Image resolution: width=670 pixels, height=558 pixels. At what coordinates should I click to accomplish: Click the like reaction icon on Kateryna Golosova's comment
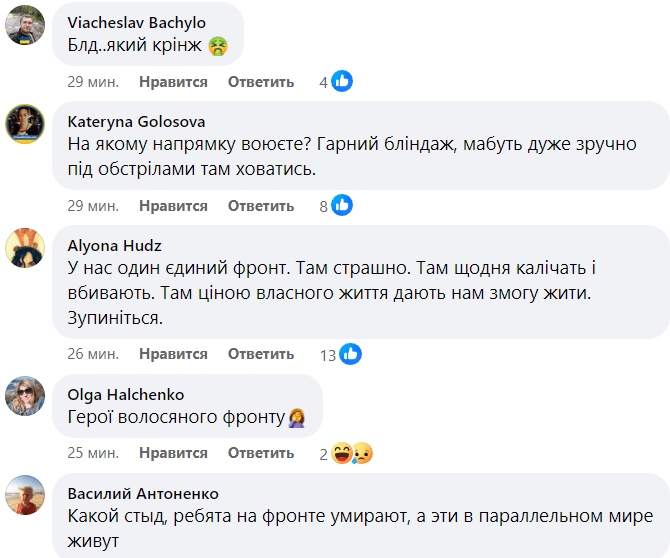coord(342,206)
